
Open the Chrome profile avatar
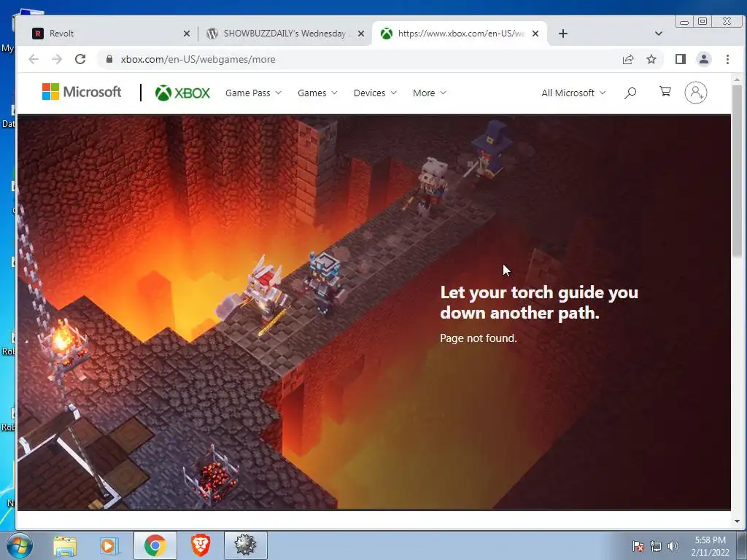point(704,59)
